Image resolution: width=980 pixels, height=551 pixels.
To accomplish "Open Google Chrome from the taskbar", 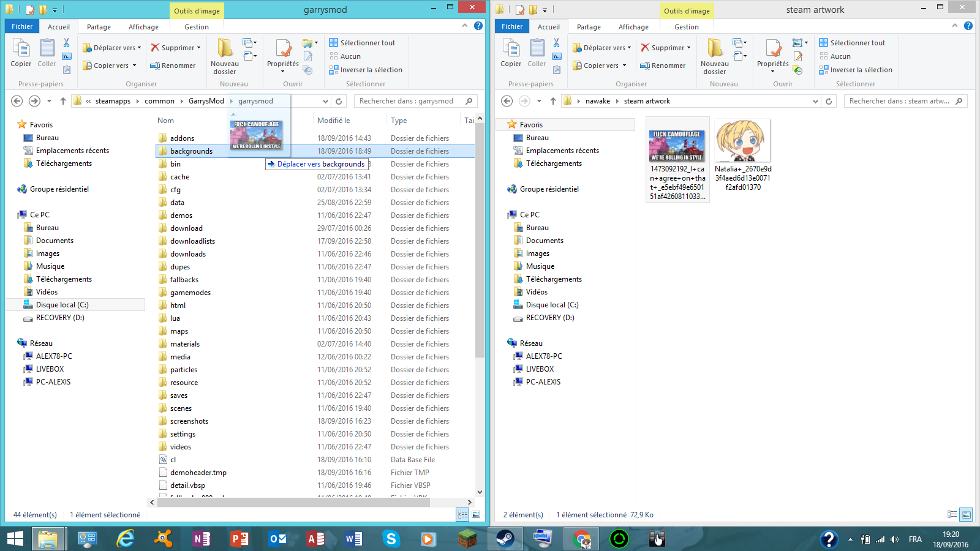I will click(581, 539).
